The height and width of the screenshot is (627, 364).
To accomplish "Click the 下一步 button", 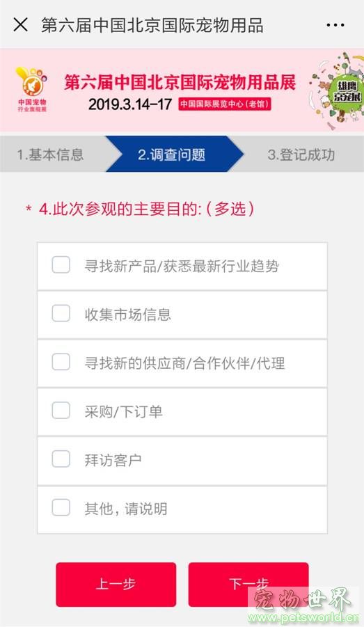I will 248,585.
